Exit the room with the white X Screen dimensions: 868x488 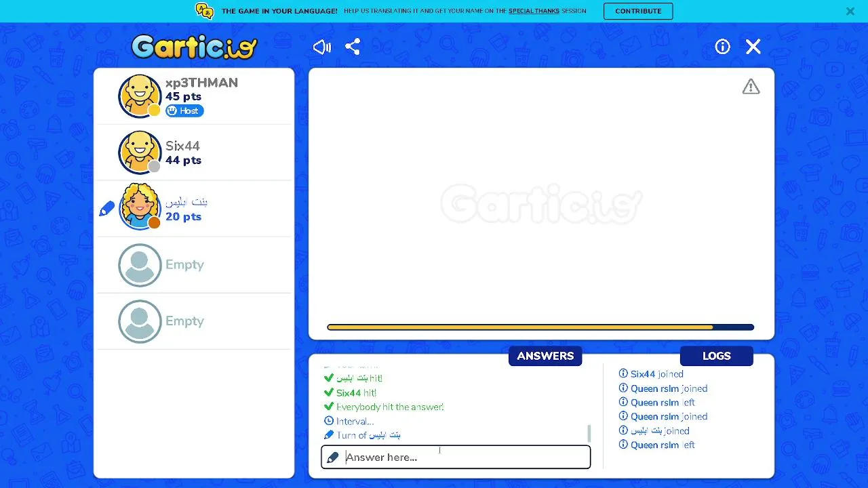[x=753, y=47]
